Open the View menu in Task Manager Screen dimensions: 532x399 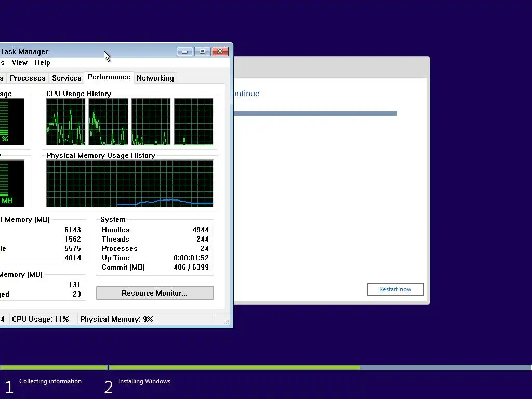[x=19, y=62]
